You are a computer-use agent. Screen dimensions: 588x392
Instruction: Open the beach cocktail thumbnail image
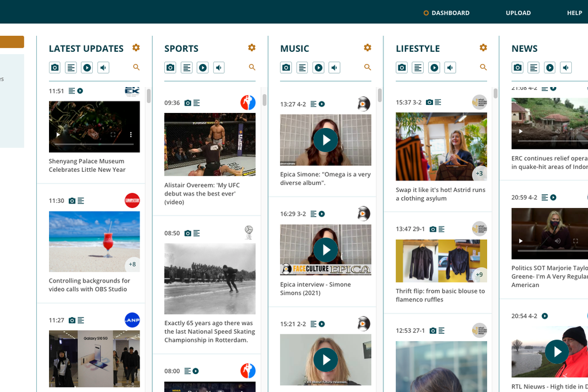pyautogui.click(x=94, y=242)
